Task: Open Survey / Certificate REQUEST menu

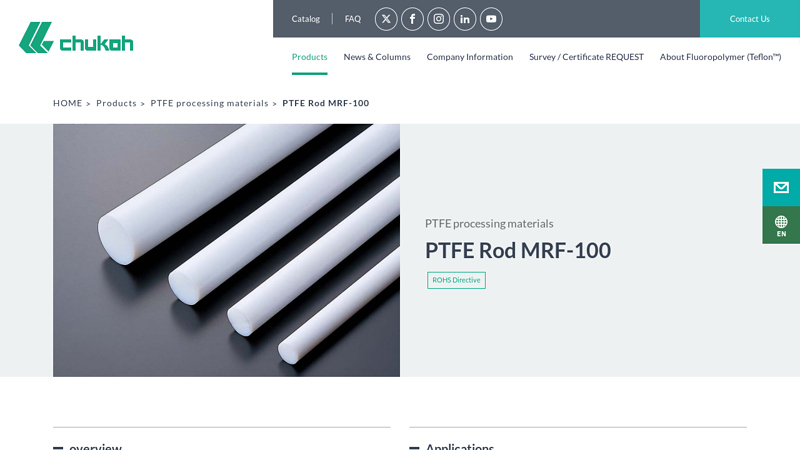Action: click(x=586, y=57)
